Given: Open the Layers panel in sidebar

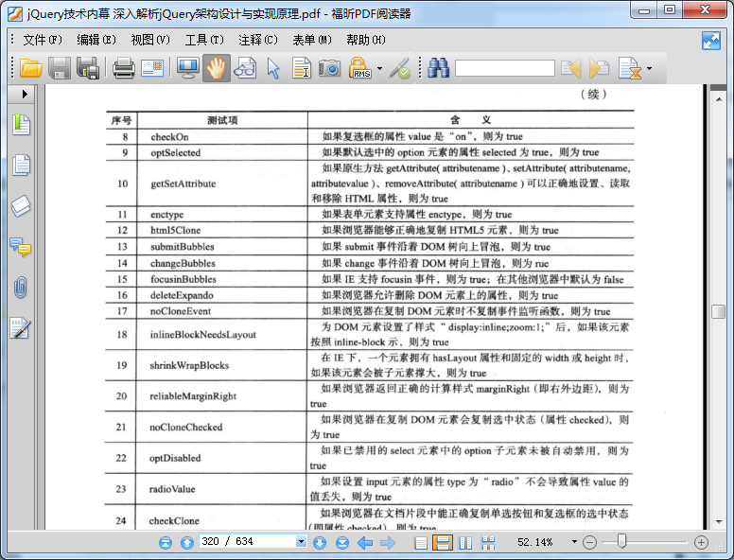Looking at the screenshot, I should (x=21, y=205).
